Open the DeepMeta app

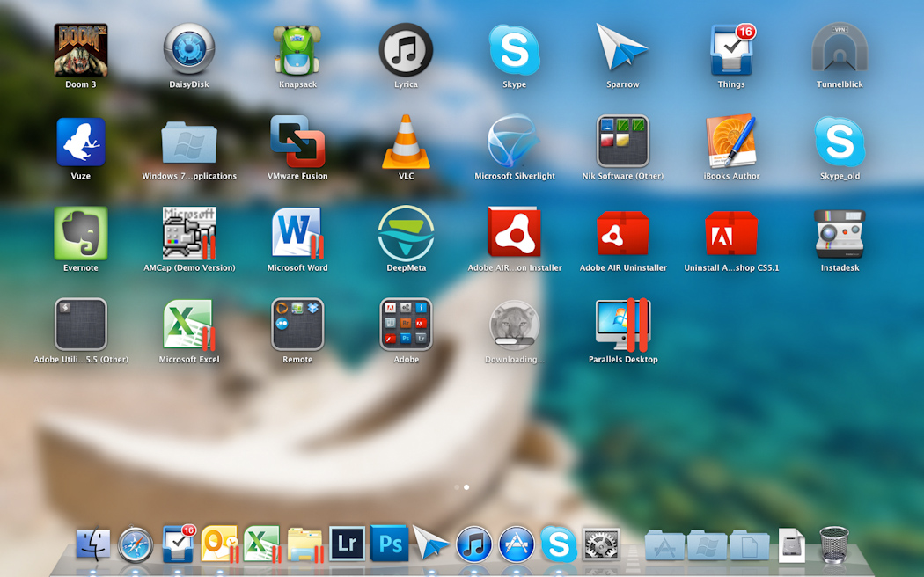[406, 233]
